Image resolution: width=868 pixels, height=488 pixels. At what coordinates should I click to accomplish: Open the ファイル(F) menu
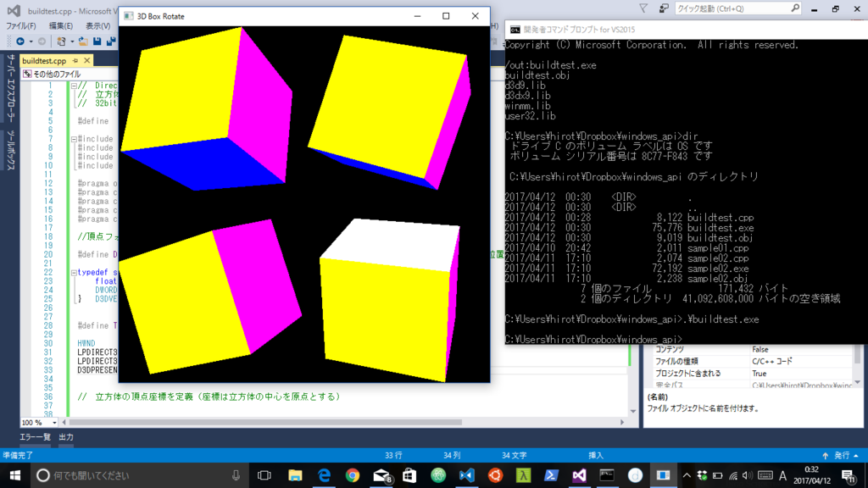[21, 26]
